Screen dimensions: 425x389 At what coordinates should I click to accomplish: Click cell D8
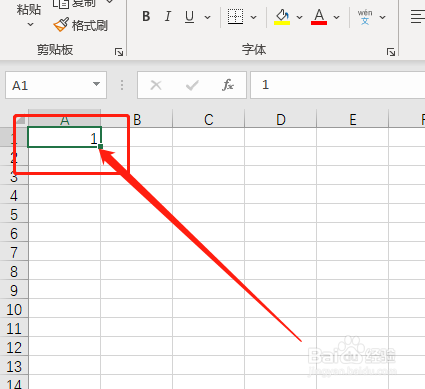[x=281, y=270]
